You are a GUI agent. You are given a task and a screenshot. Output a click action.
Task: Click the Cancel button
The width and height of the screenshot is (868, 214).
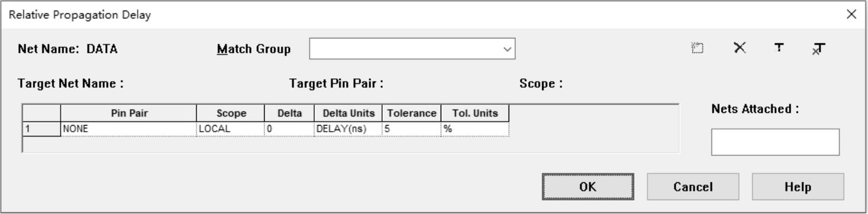pos(693,187)
